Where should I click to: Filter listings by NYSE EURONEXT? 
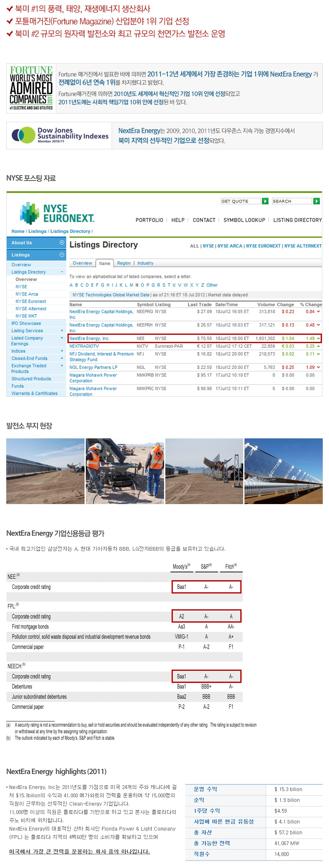(263, 246)
